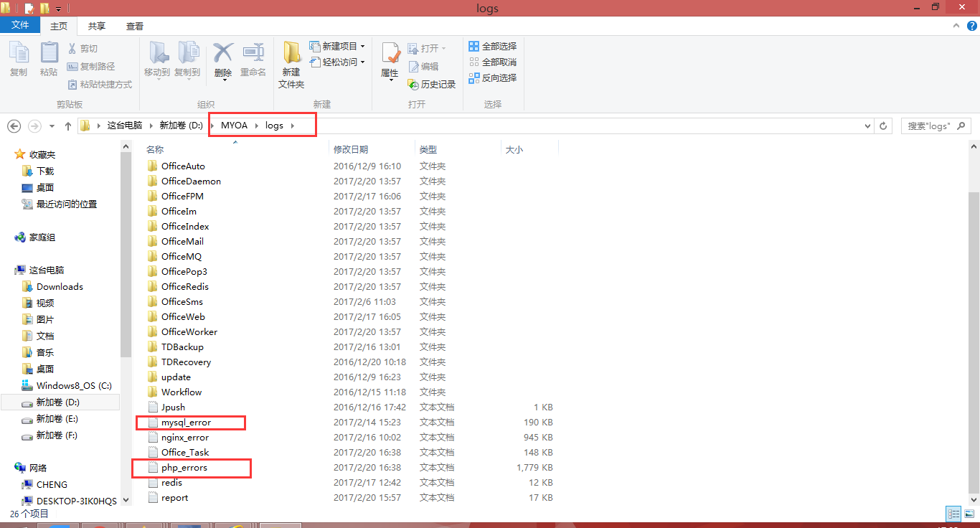Select 收藏夹 in the navigation pane
The height and width of the screenshot is (528, 980).
(x=42, y=154)
